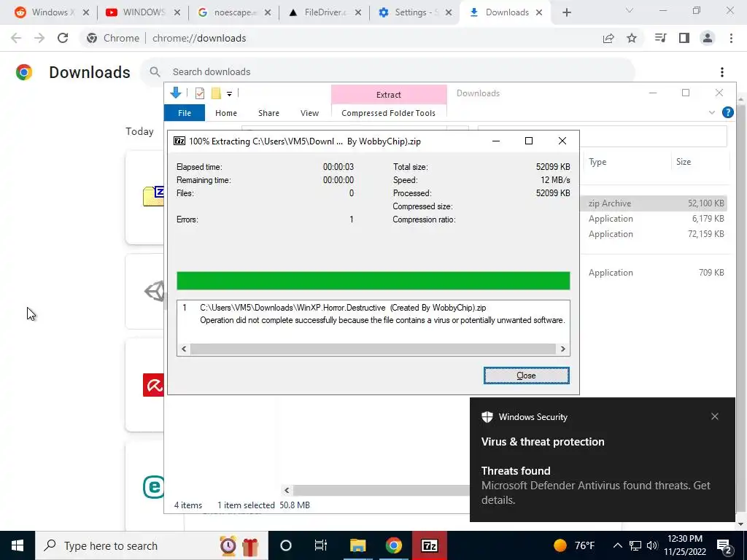Open Downloads page three-dot more actions menu
This screenshot has width=747, height=560.
(722, 72)
